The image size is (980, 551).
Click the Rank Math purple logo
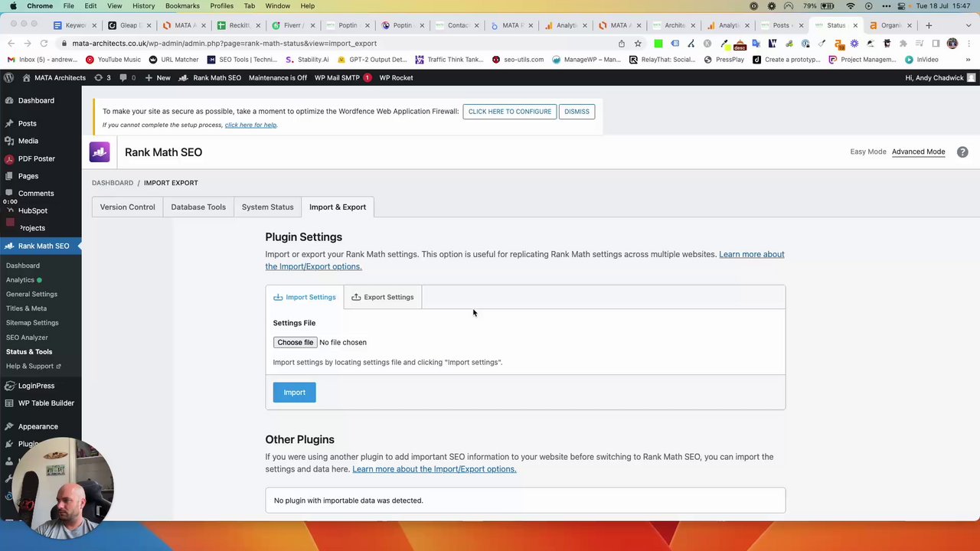pos(100,152)
